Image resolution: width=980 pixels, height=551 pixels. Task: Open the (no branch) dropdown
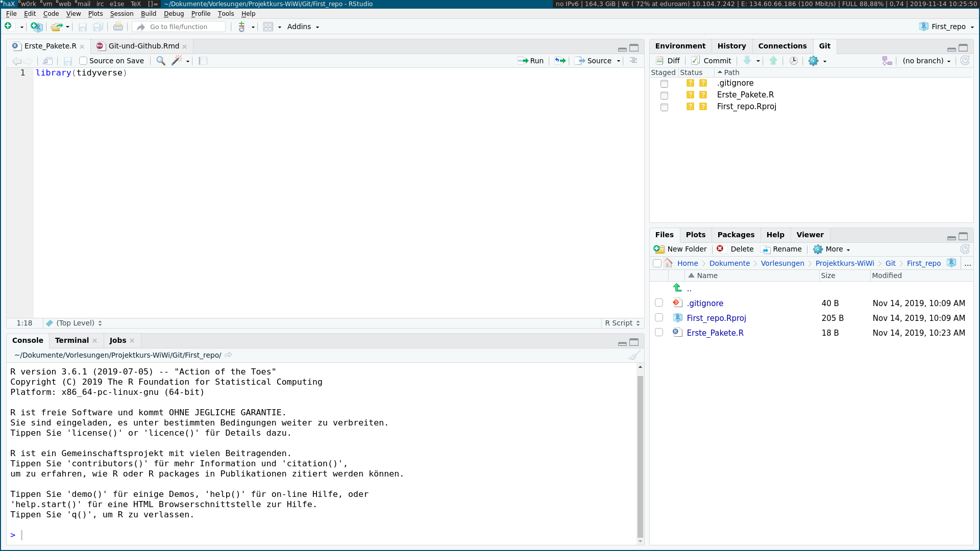[x=926, y=61]
